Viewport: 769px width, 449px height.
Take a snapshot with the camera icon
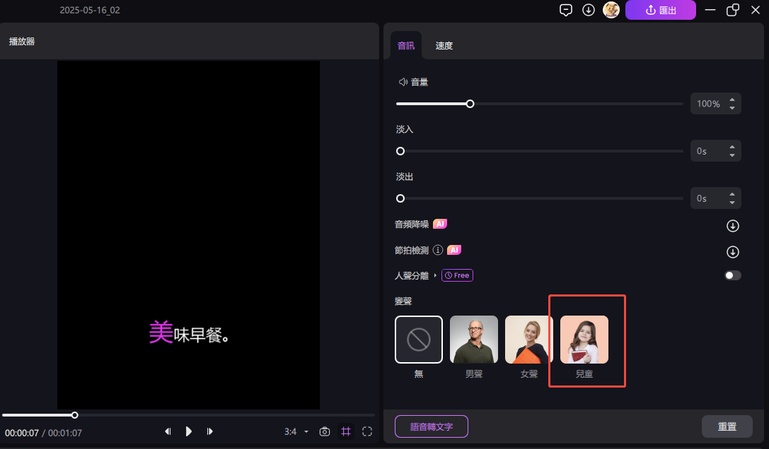tap(324, 431)
